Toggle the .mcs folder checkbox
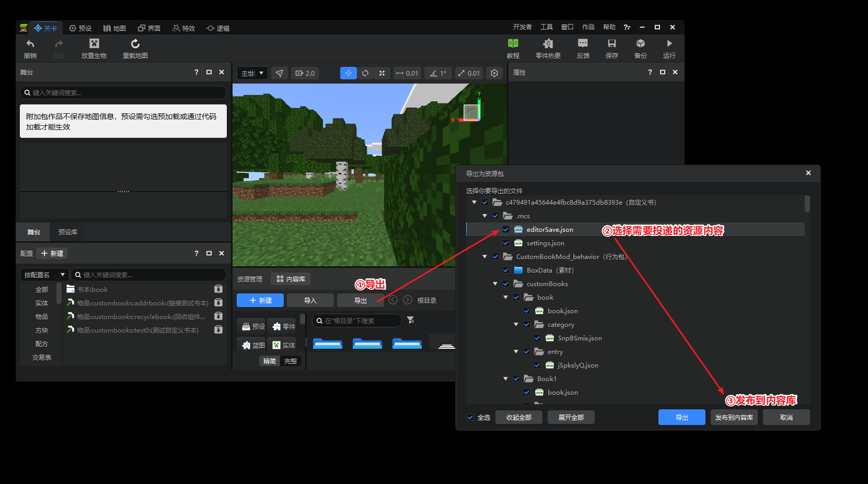Viewport: 868px width, 484px height. click(495, 216)
